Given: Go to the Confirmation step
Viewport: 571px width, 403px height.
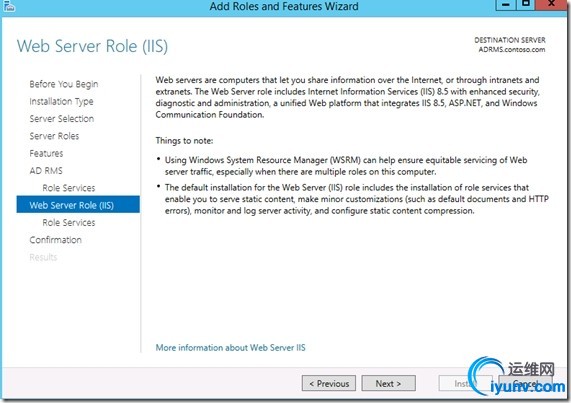Looking at the screenshot, I should [x=55, y=240].
